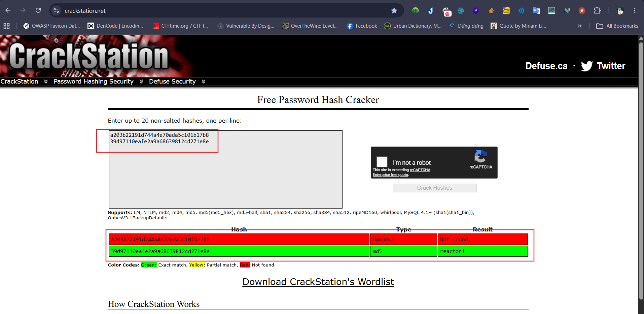Click the bookmark star icon in address bar

pyautogui.click(x=394, y=11)
